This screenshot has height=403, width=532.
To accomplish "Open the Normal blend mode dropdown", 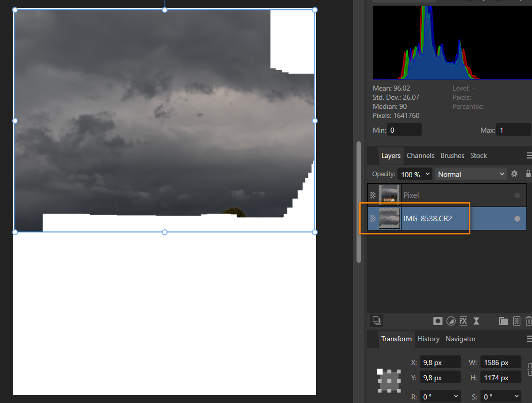I will click(x=470, y=174).
